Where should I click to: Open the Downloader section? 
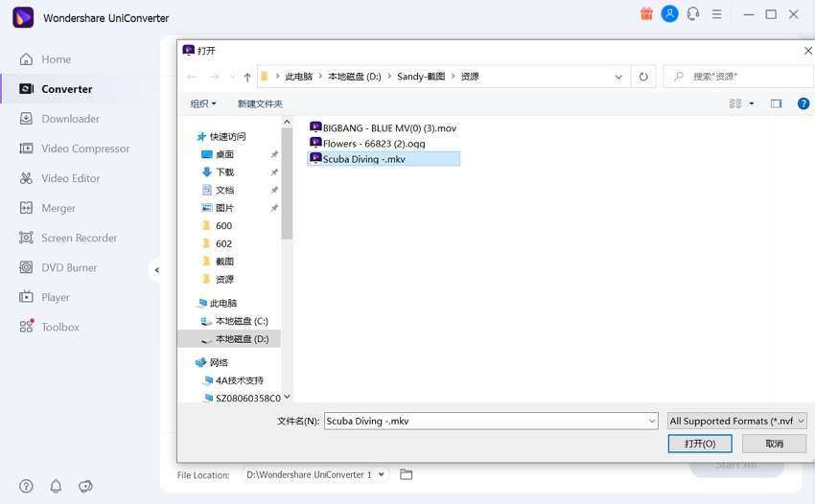58,119
